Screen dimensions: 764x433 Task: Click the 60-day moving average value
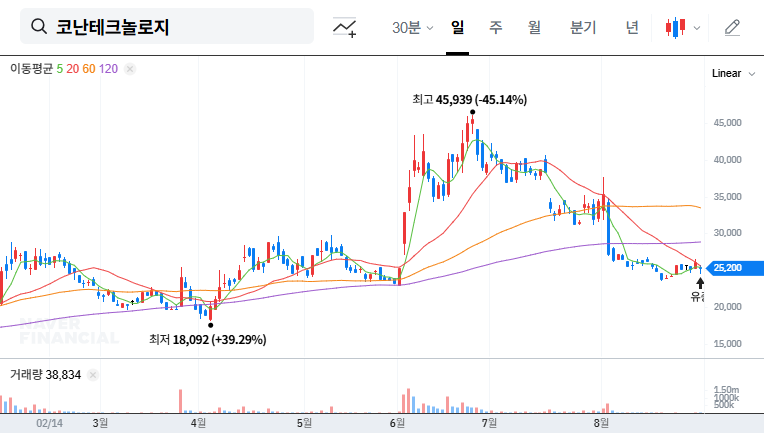(89, 69)
